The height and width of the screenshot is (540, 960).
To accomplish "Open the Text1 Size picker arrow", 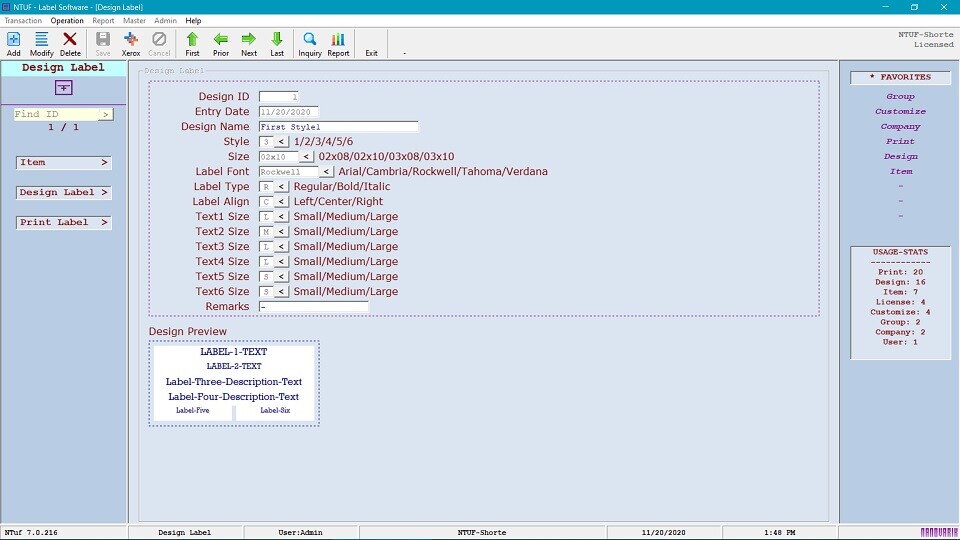I will pyautogui.click(x=282, y=217).
